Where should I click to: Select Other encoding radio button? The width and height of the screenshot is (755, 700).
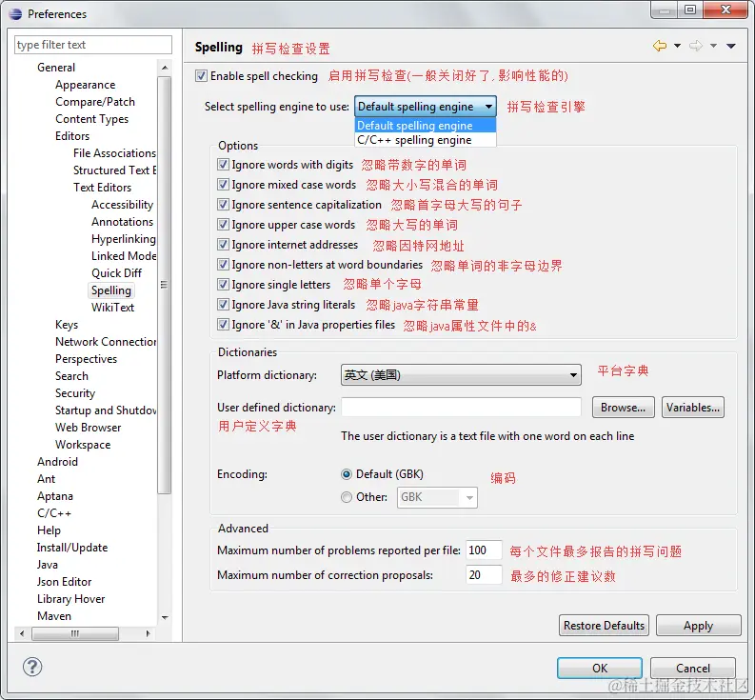347,497
